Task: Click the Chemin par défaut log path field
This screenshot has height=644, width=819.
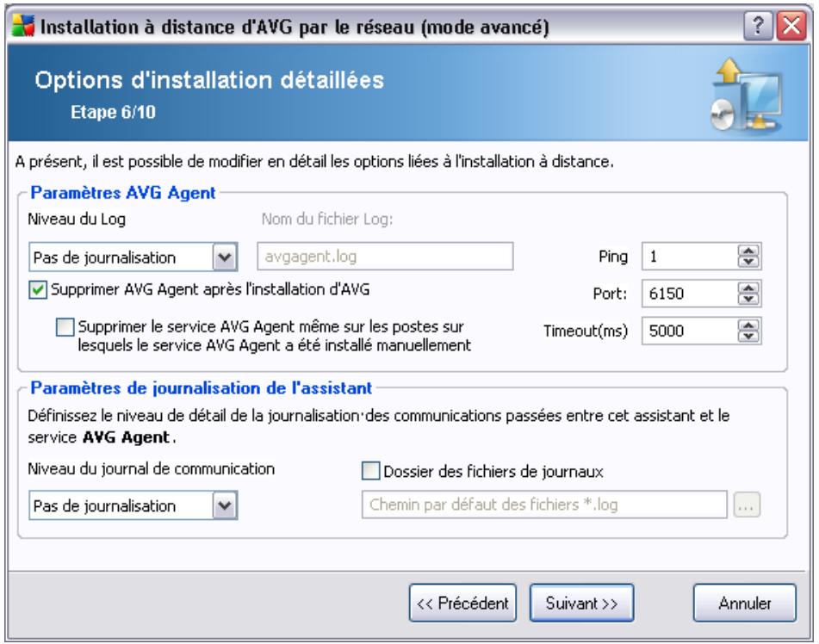Action: pos(544,505)
